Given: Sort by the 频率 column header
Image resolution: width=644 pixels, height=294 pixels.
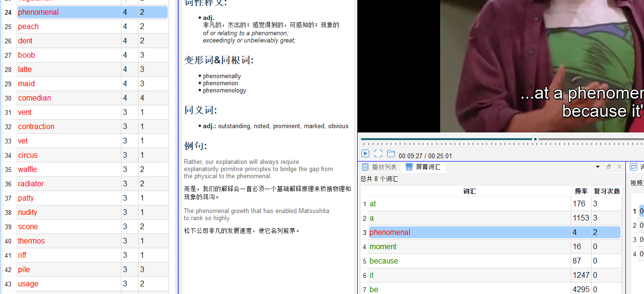Looking at the screenshot, I should pos(581,191).
